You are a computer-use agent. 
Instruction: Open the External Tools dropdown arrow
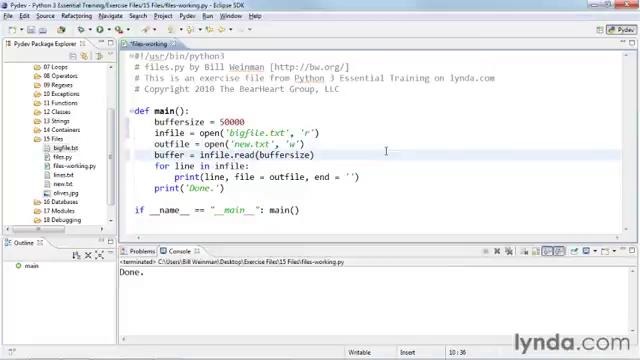click(128, 30)
